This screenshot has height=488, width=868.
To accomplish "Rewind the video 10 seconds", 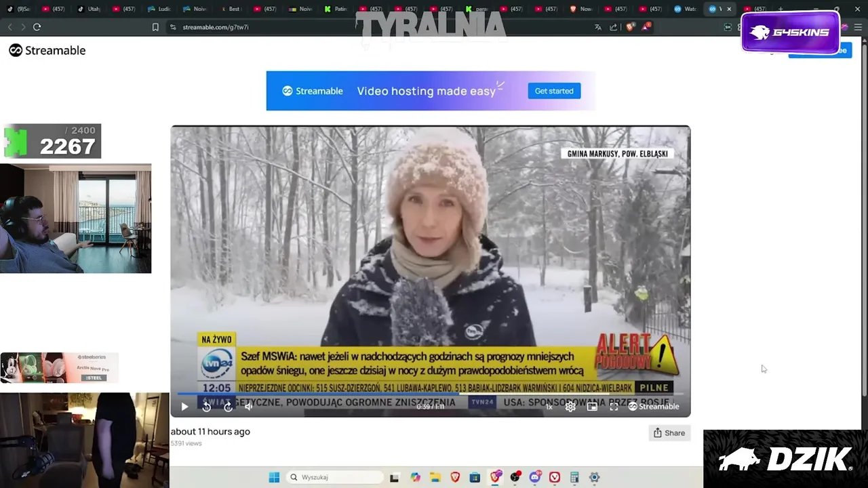I will coord(206,407).
